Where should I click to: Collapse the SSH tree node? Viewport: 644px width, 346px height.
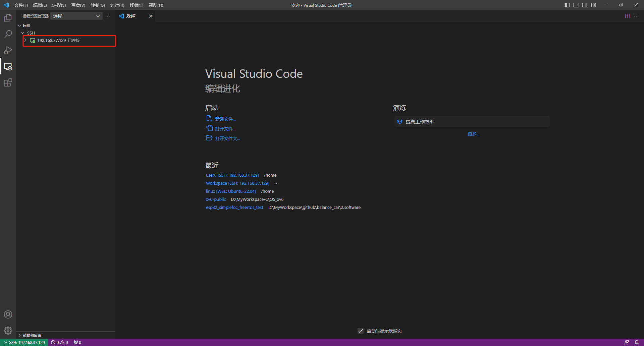pos(22,33)
